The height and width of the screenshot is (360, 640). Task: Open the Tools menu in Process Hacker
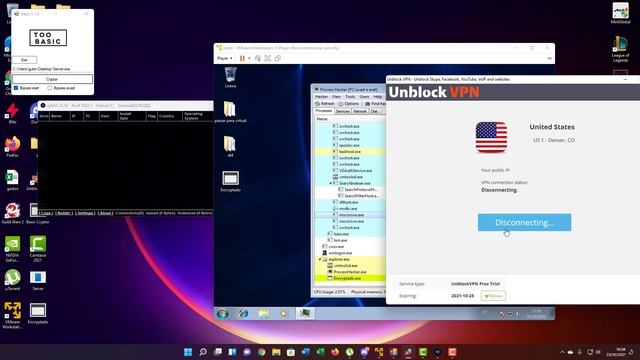(x=350, y=97)
